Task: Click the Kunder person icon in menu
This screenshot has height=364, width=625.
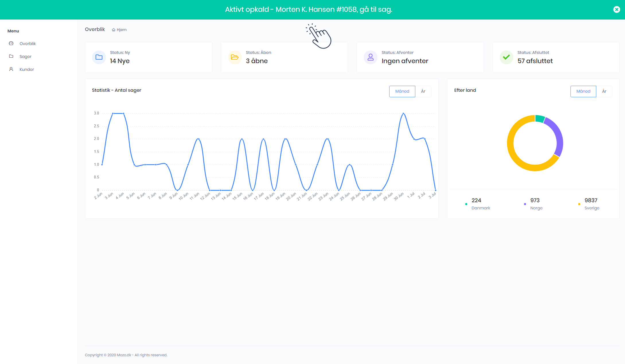Action: tap(11, 69)
